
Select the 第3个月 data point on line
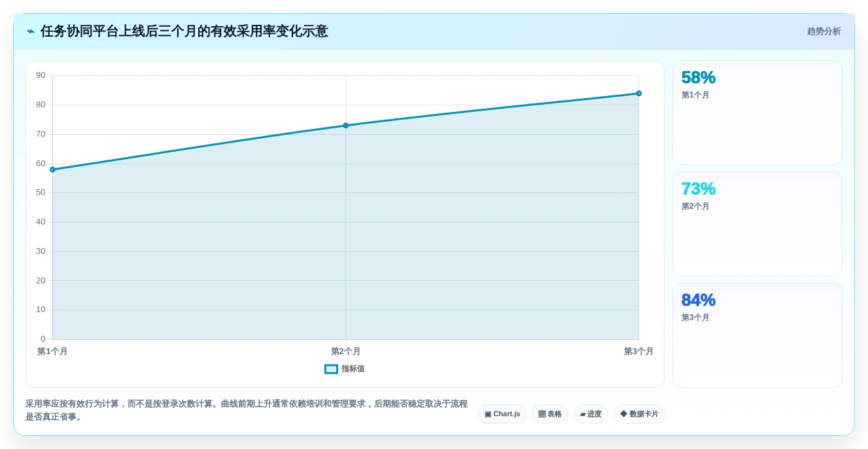[638, 94]
